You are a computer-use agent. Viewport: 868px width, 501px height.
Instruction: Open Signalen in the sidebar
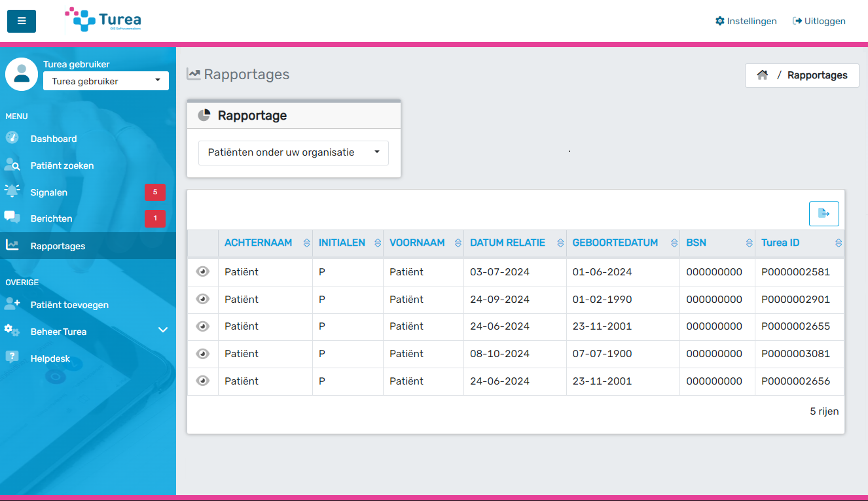pyautogui.click(x=88, y=192)
